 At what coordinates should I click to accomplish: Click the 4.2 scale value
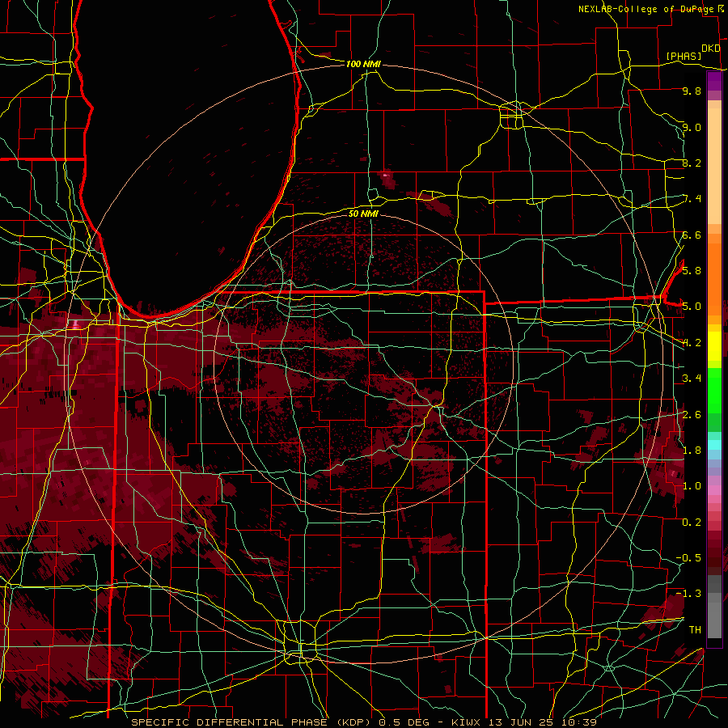(x=692, y=343)
